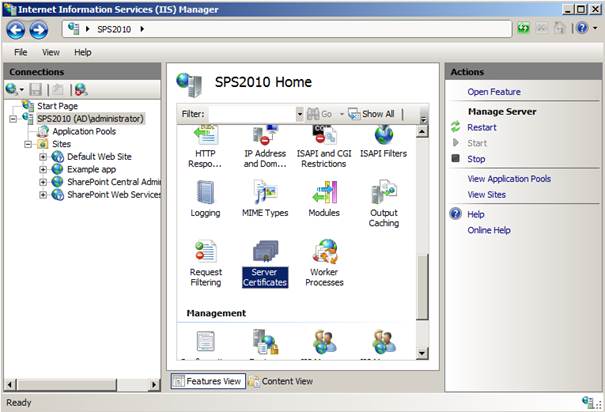The width and height of the screenshot is (605, 412).
Task: Collapse the Sites tree node
Action: point(28,144)
